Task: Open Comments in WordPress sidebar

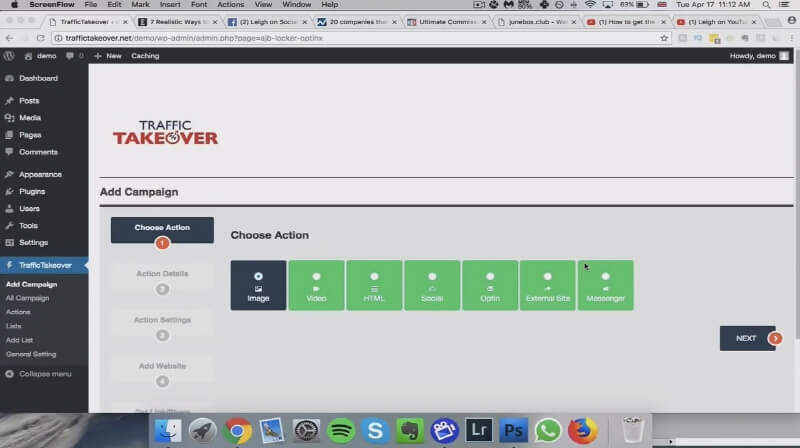Action: pos(38,152)
